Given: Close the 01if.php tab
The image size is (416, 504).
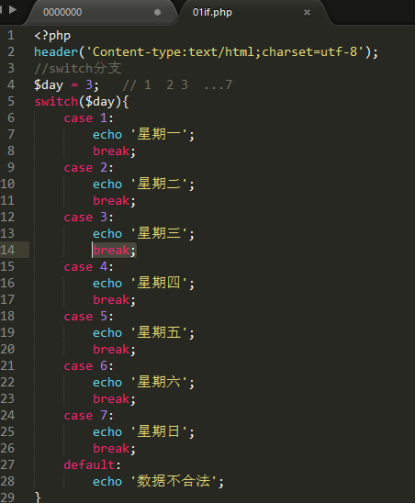Looking at the screenshot, I should click(307, 13).
